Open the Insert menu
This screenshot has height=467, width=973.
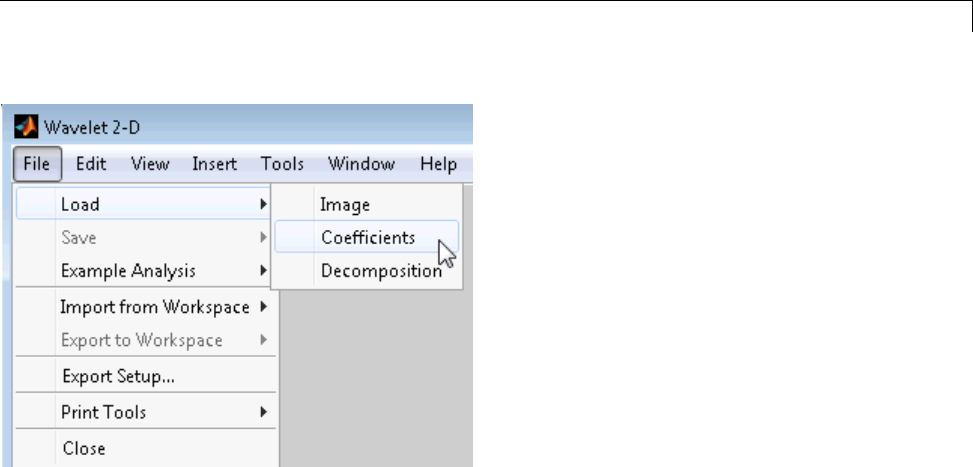point(214,164)
